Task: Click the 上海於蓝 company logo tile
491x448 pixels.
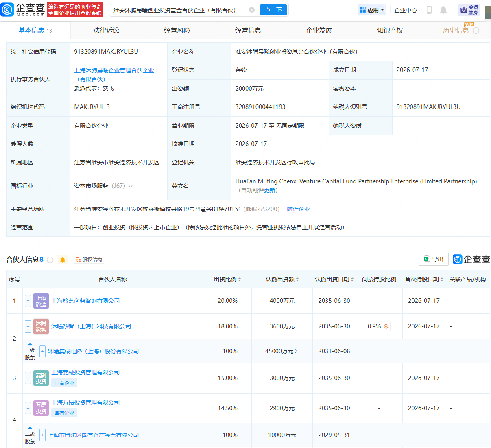Action: (x=41, y=301)
